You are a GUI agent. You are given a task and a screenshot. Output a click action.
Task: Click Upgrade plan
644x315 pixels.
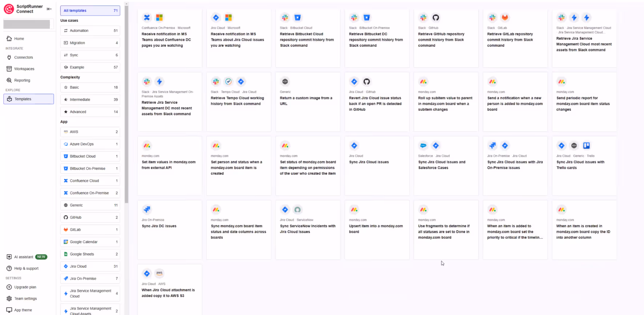click(x=25, y=287)
